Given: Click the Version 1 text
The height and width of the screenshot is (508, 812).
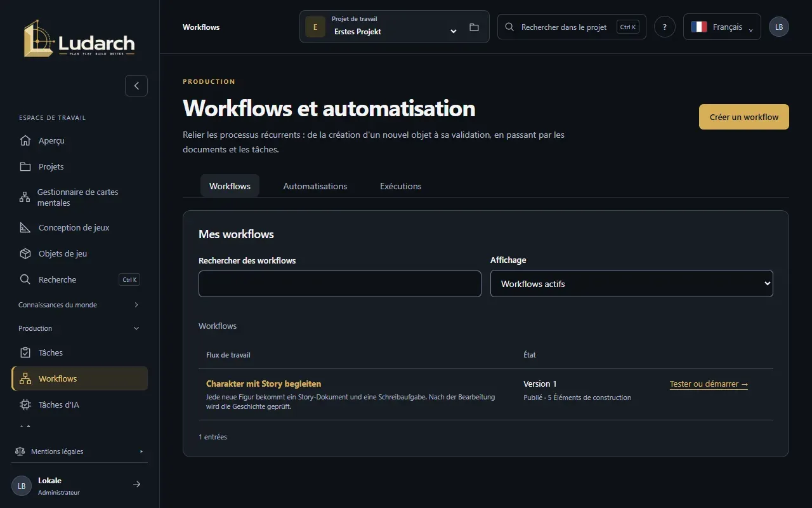Looking at the screenshot, I should click(540, 384).
